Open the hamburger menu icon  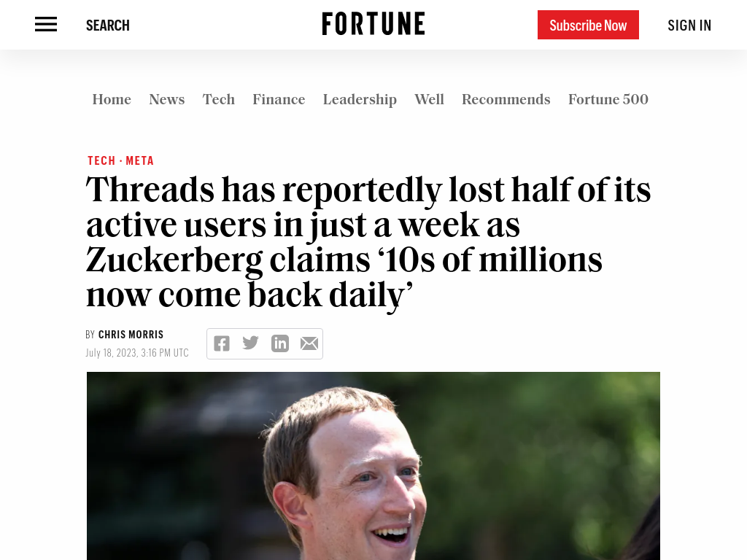click(x=46, y=25)
